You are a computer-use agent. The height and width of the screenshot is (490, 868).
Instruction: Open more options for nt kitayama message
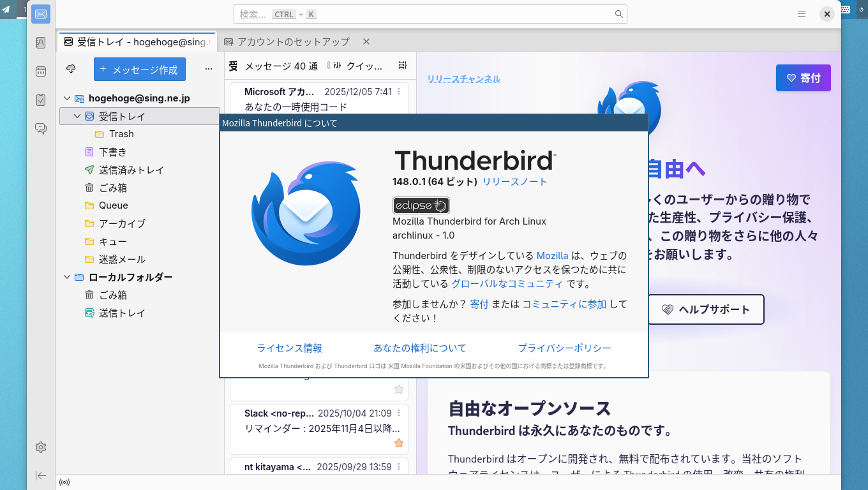point(400,467)
